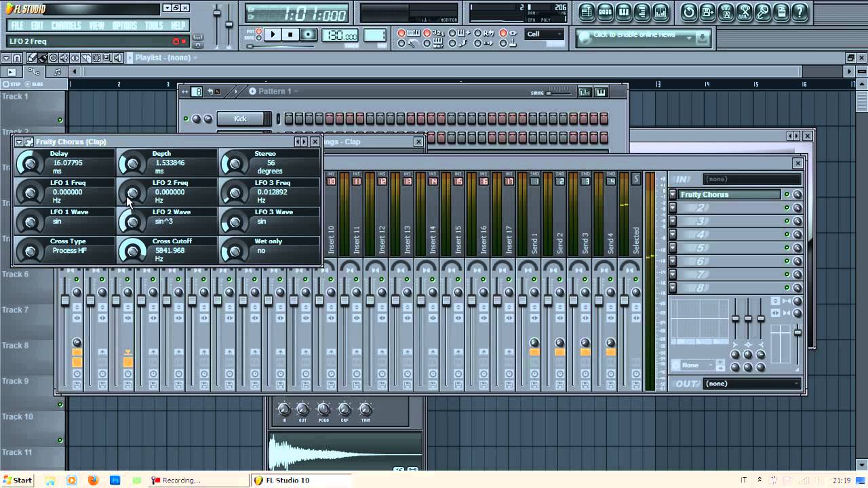Screen dimensions: 868x488
Task: Select the playlist speaker playback tool
Action: [119, 58]
